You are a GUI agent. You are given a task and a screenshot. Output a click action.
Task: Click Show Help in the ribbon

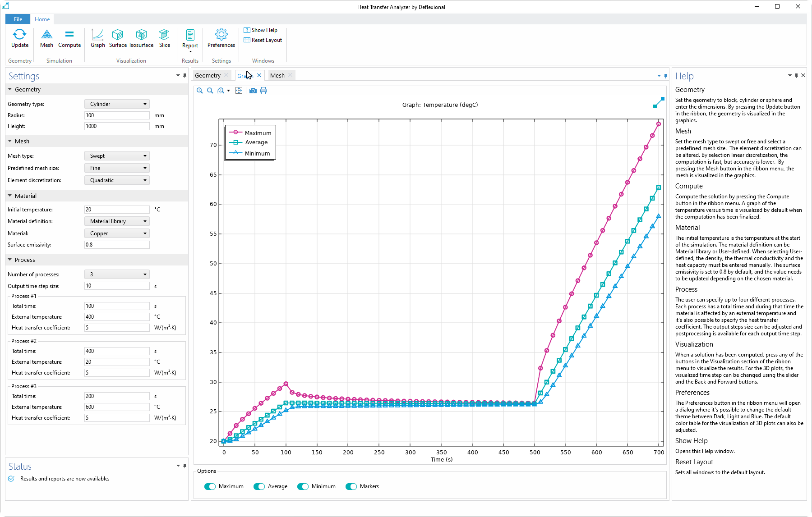click(x=261, y=30)
